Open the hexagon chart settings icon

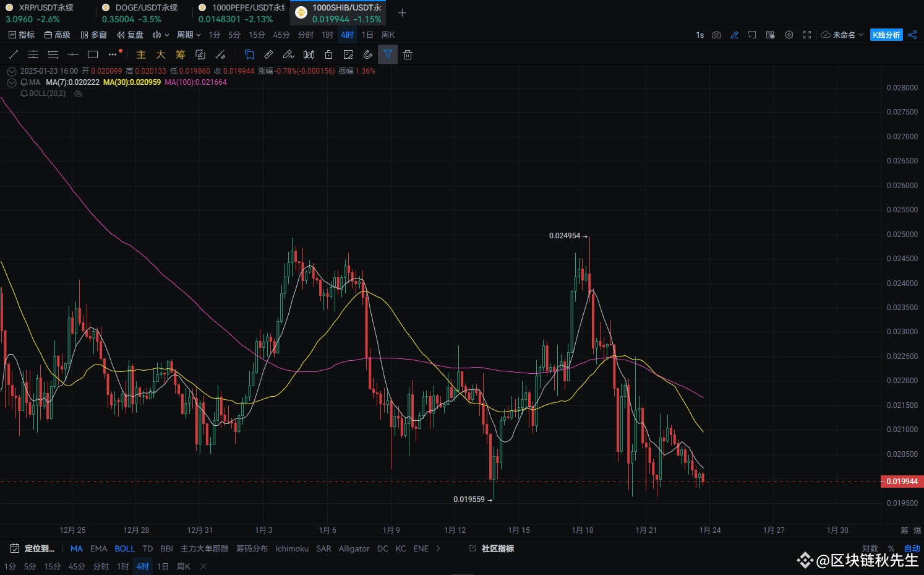(x=789, y=35)
